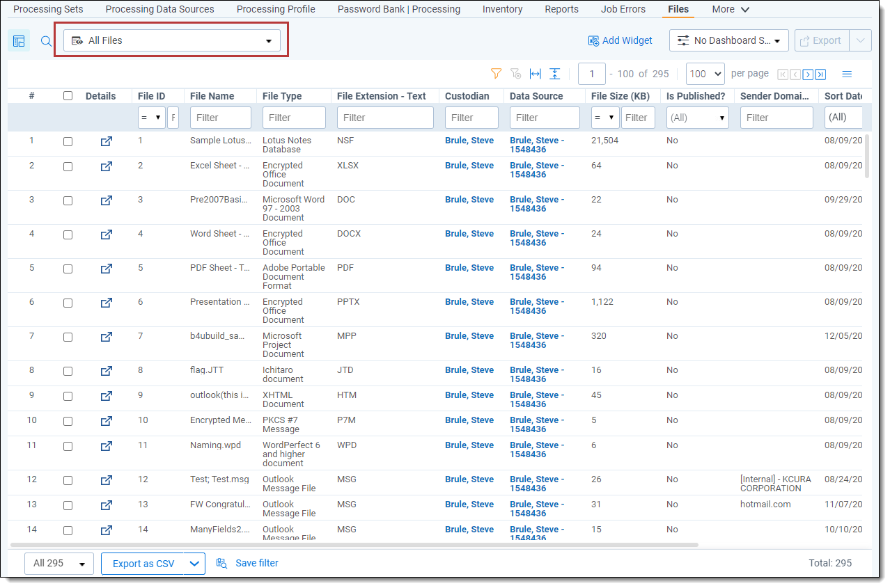Expand the No Dashboard selector dropdown
The width and height of the screenshot is (890, 588).
728,40
